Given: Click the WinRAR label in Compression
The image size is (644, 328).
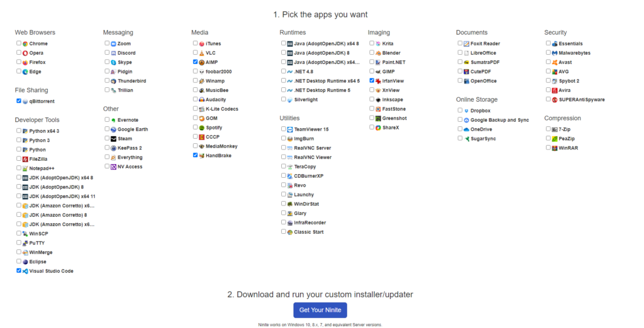Looking at the screenshot, I should pyautogui.click(x=568, y=148).
